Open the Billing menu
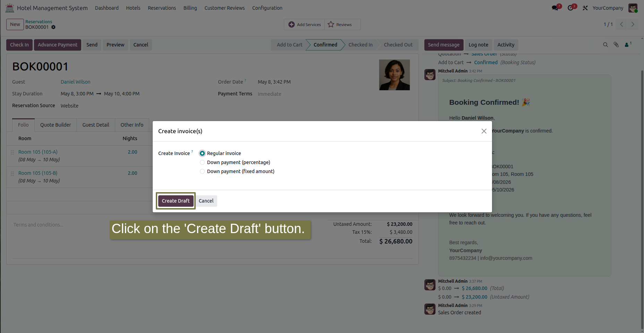This screenshot has height=333, width=644. pyautogui.click(x=190, y=8)
